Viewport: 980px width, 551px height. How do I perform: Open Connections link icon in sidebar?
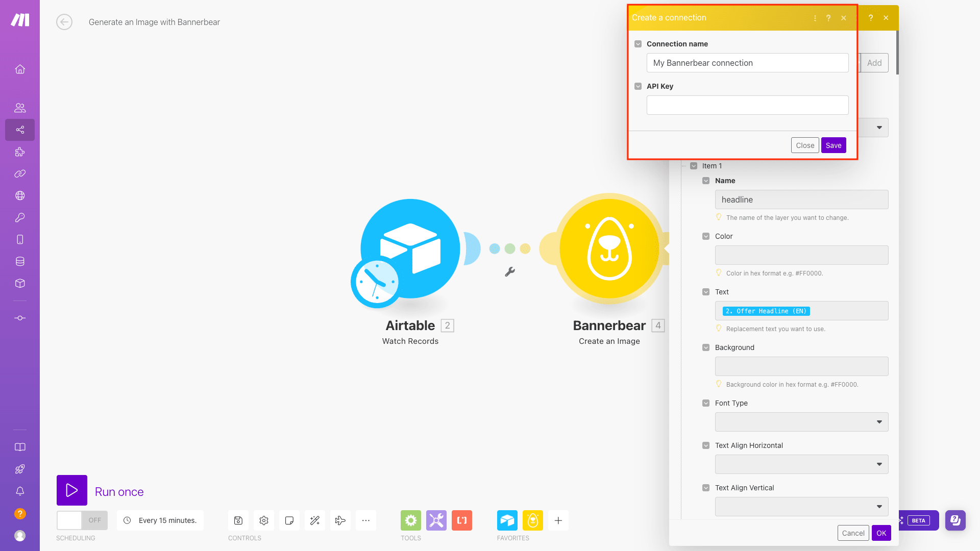[20, 173]
